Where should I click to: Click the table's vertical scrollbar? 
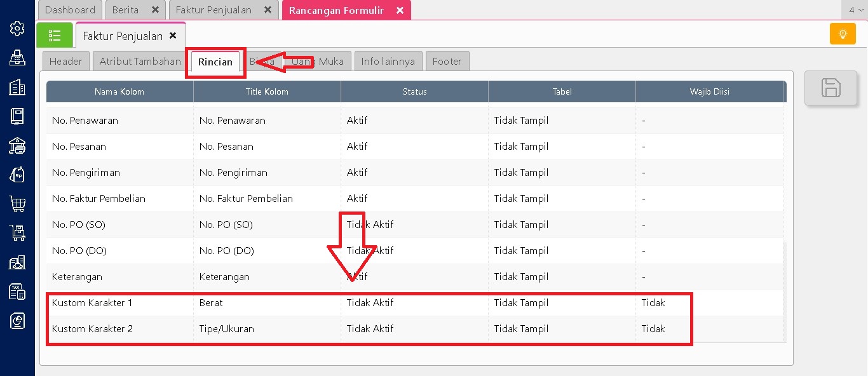pyautogui.click(x=786, y=292)
